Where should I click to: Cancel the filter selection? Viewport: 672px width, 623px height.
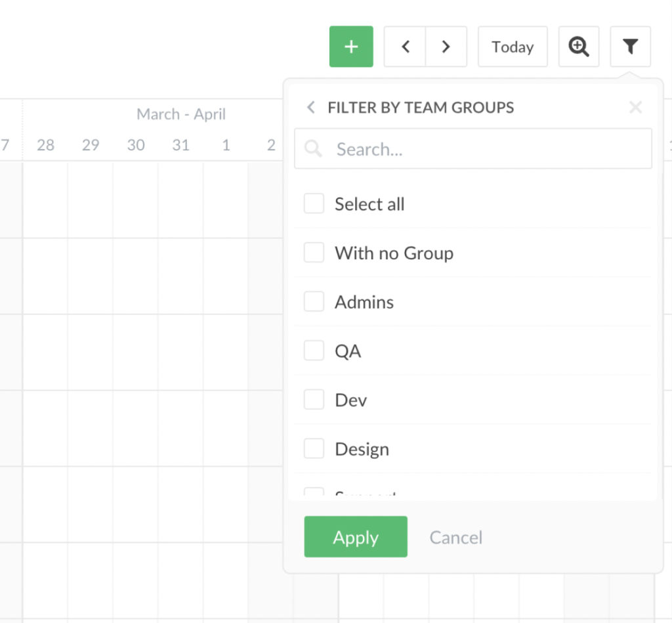click(x=455, y=537)
